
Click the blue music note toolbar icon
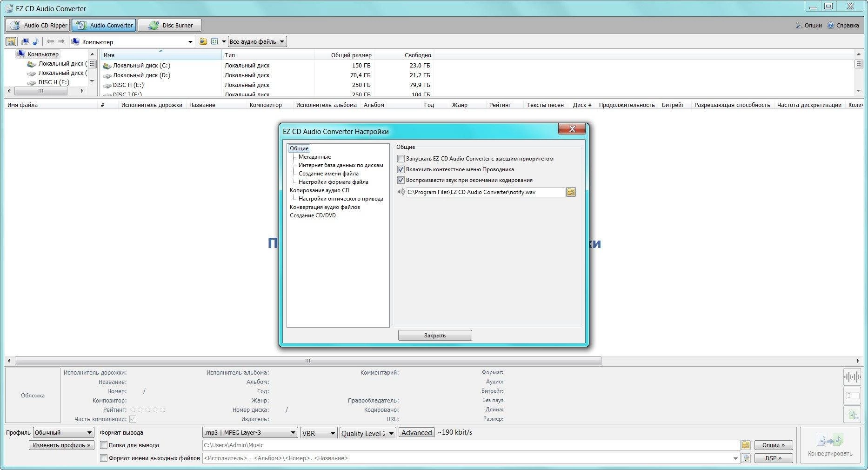35,41
